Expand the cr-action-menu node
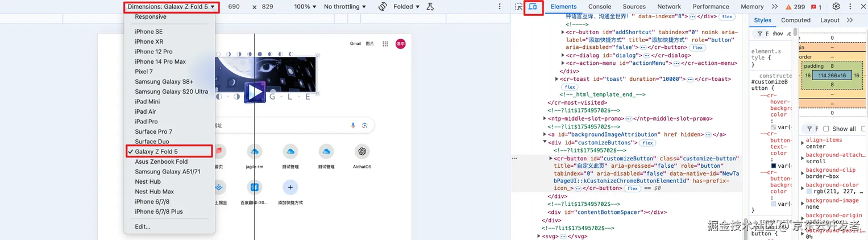The height and width of the screenshot is (240, 868). coord(563,63)
